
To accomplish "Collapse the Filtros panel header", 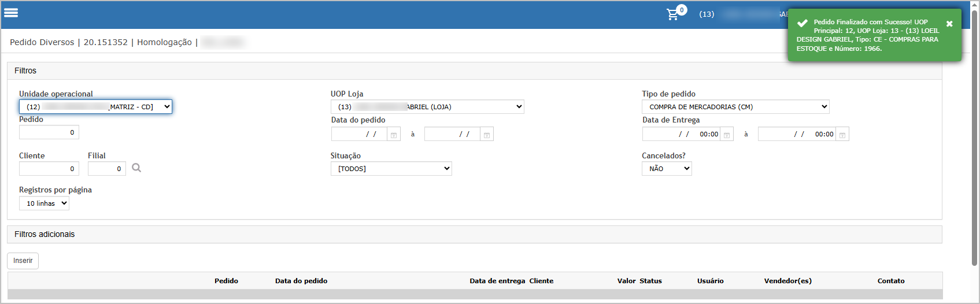I will tap(474, 71).
